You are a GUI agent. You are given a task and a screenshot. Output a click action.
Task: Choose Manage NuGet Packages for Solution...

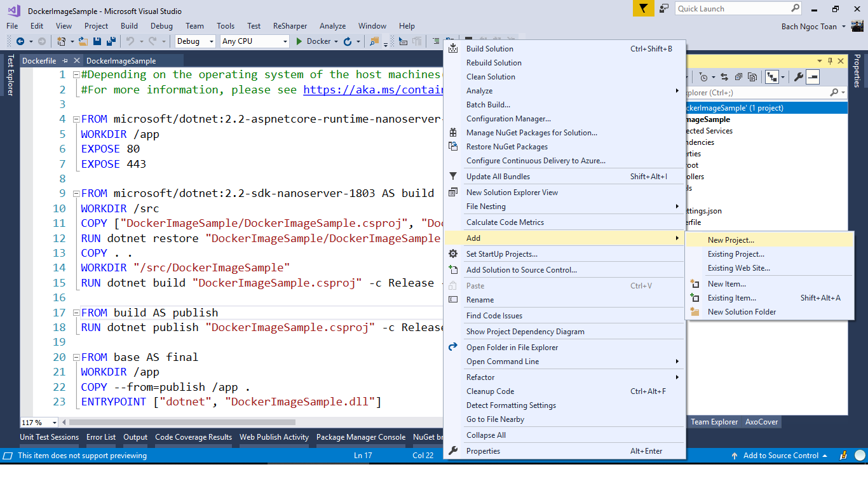click(531, 133)
